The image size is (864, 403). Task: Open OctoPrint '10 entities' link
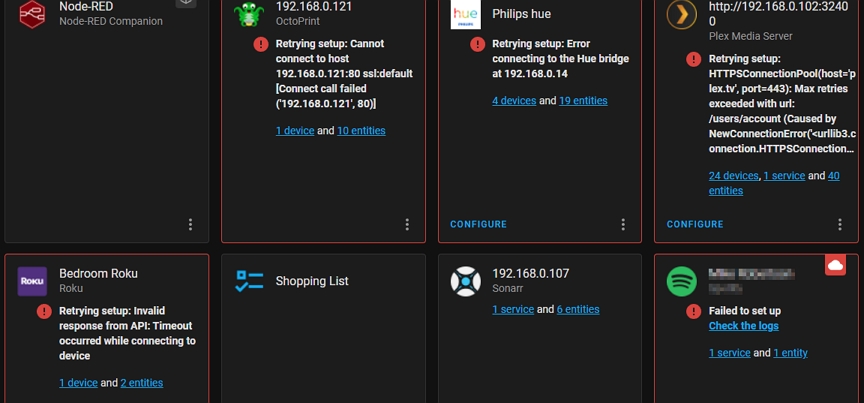coord(361,131)
